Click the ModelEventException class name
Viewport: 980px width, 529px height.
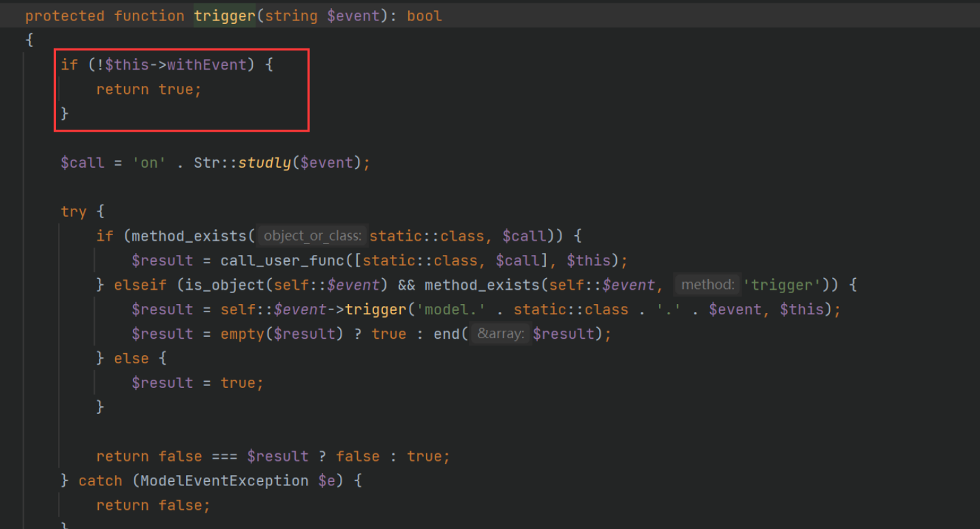click(224, 481)
